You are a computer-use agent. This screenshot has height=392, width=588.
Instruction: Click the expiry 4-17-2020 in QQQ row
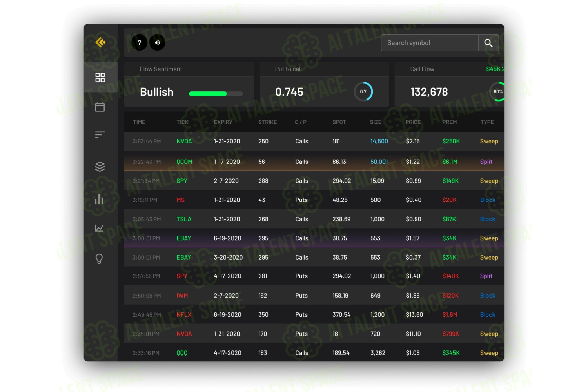pyautogui.click(x=227, y=353)
